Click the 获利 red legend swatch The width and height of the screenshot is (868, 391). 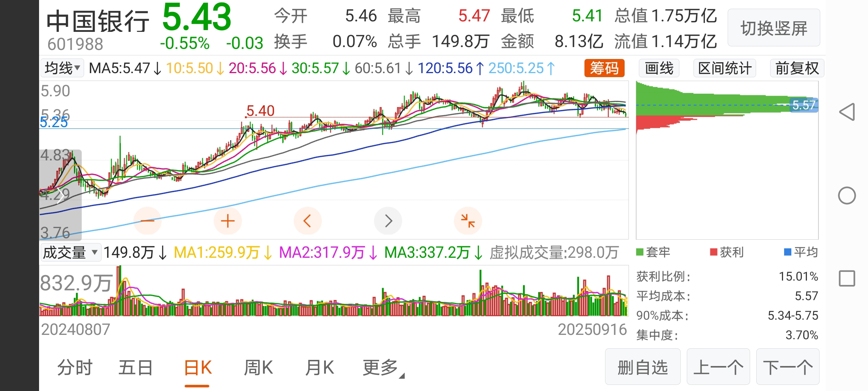click(714, 252)
